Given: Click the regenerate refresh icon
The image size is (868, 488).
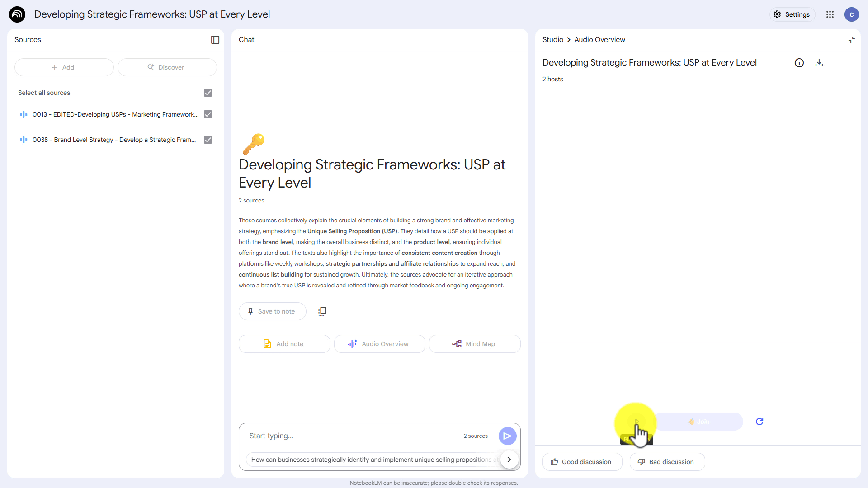Looking at the screenshot, I should 759,422.
